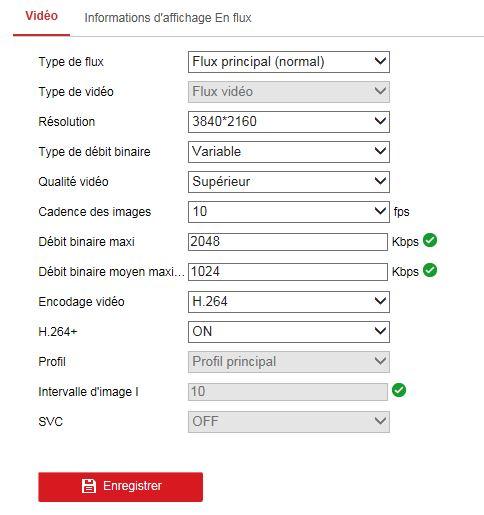Click the green checkmark beside Débit binaire moyen
Image resolution: width=484 pixels, height=515 pixels.
(x=430, y=270)
